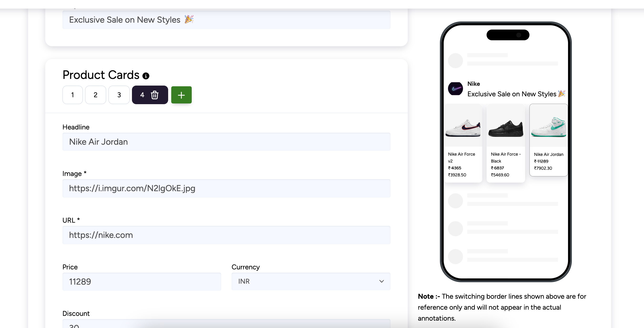The image size is (644, 328).
Task: Click the Currency field label
Action: point(246,267)
